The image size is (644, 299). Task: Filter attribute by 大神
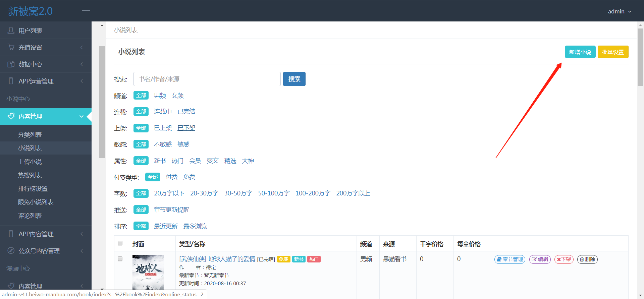248,161
